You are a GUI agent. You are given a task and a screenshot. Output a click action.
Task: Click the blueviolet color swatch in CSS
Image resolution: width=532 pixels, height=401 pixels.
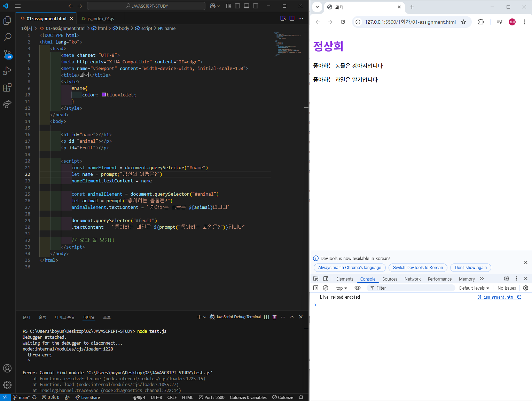tap(104, 95)
